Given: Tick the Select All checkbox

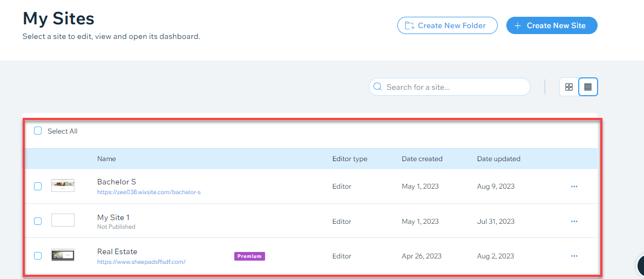Looking at the screenshot, I should click(38, 131).
